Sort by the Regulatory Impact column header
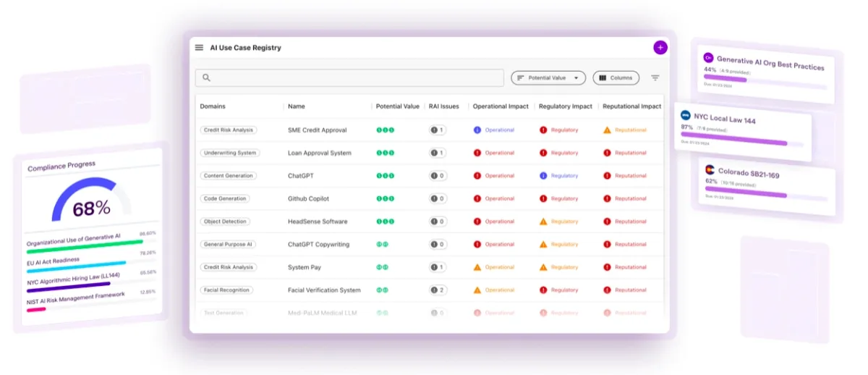This screenshot has height=375, width=868. coord(565,106)
